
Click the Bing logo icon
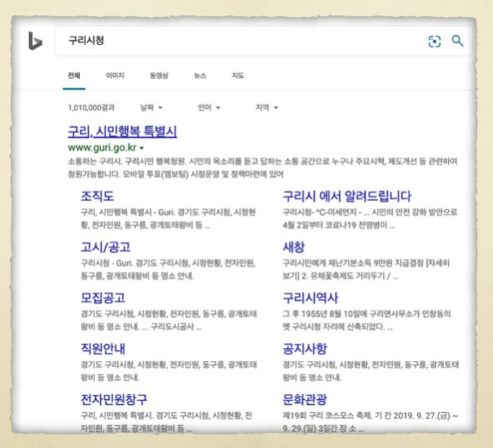pos(35,41)
